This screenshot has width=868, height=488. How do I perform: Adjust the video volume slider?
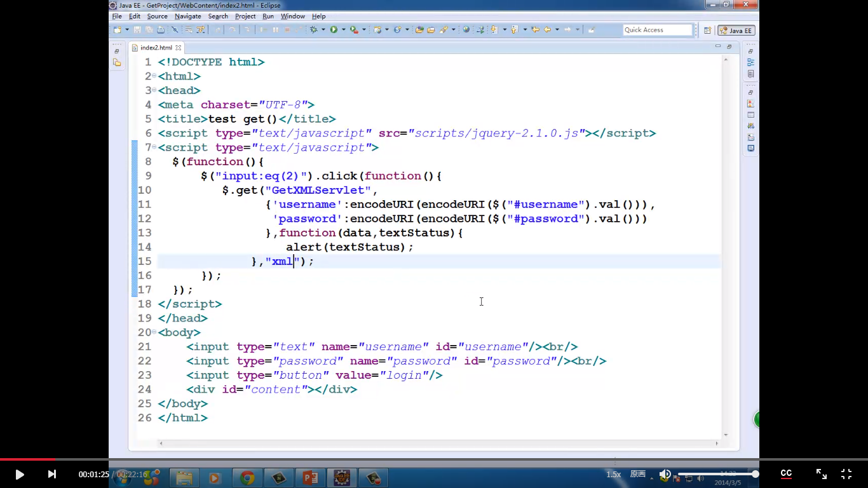click(x=717, y=474)
